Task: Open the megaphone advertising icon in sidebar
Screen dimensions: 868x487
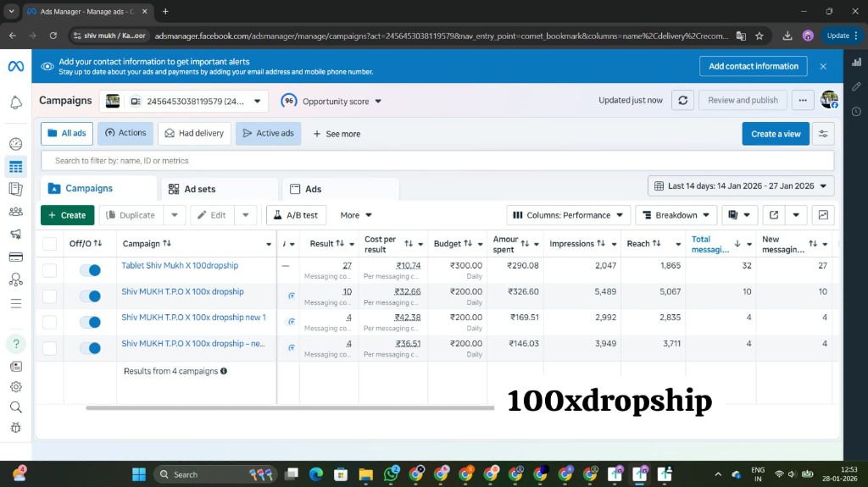Action: 15,234
